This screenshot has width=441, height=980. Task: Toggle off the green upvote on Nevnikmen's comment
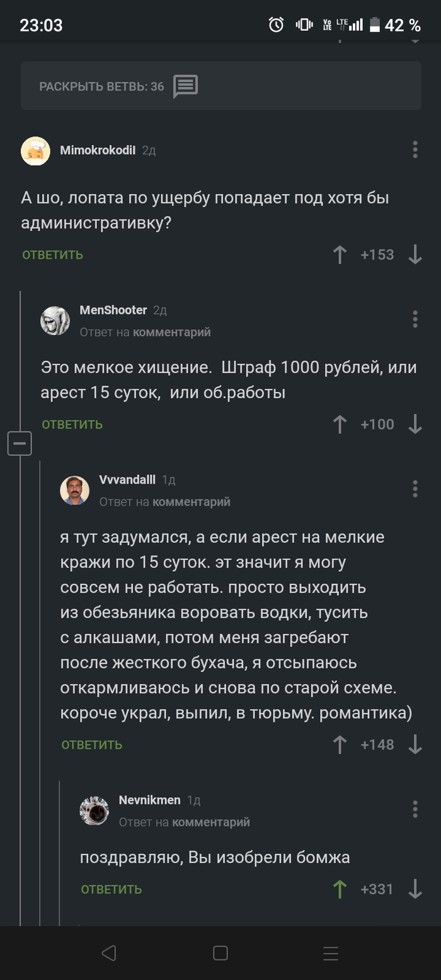[340, 889]
